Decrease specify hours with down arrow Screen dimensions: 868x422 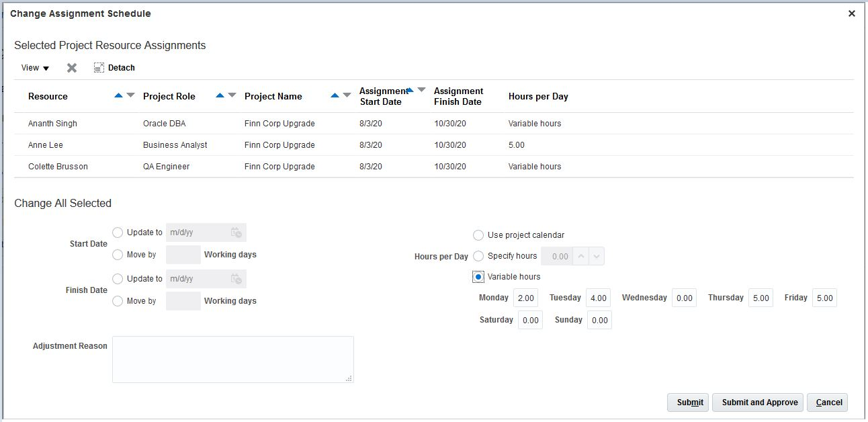pyautogui.click(x=597, y=256)
